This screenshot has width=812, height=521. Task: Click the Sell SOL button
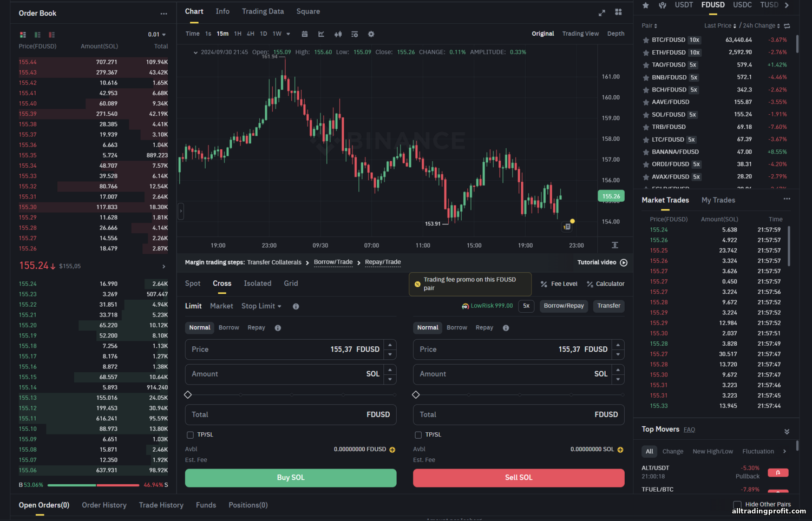[x=519, y=478]
